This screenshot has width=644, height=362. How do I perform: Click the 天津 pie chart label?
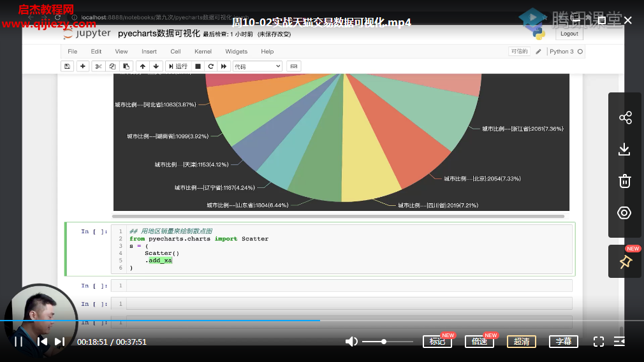pyautogui.click(x=191, y=164)
